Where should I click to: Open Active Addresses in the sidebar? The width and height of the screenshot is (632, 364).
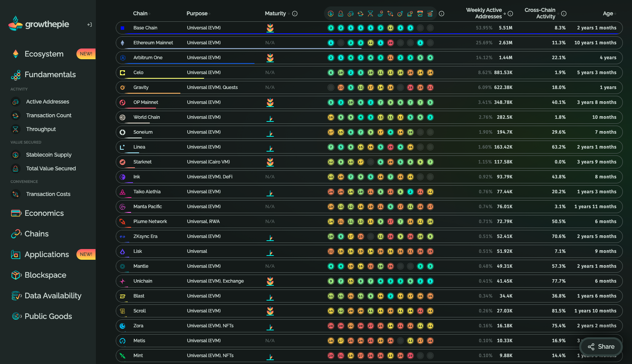[47, 102]
